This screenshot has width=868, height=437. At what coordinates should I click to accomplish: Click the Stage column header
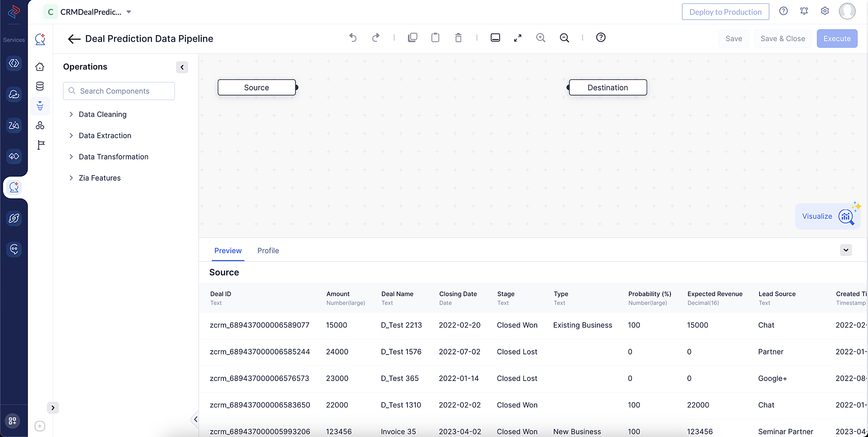pos(506,294)
